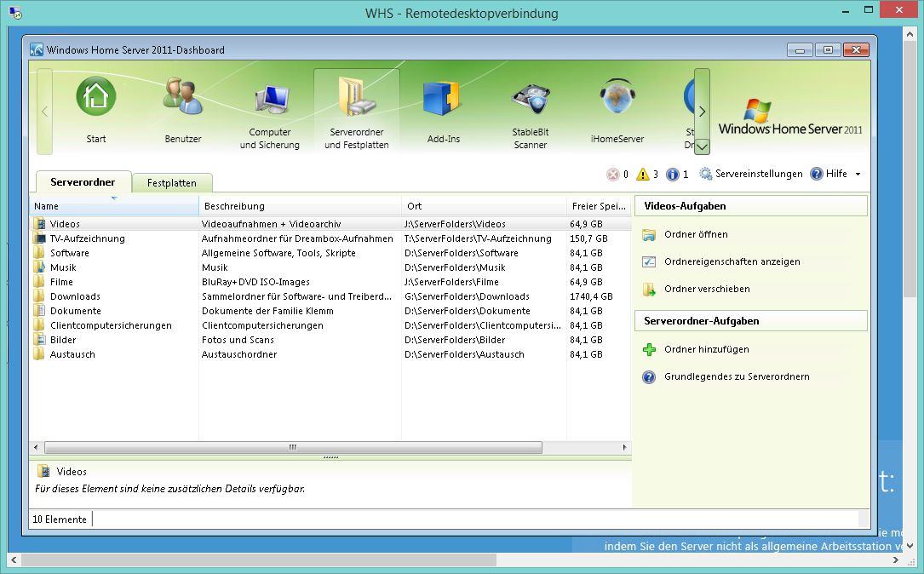The width and height of the screenshot is (924, 574).
Task: Open Computer und Sicherung section
Action: pos(270,112)
